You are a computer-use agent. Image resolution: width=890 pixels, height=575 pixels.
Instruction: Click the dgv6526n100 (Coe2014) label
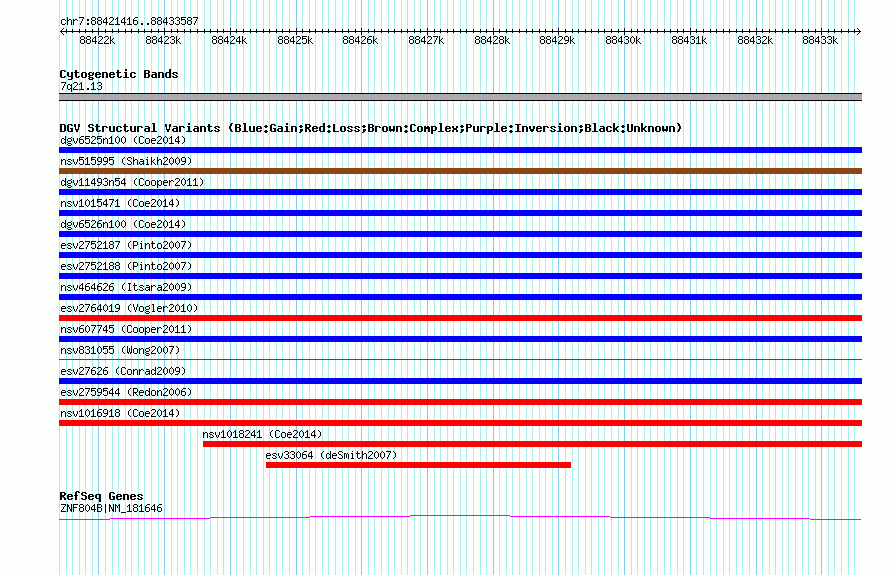(x=123, y=224)
